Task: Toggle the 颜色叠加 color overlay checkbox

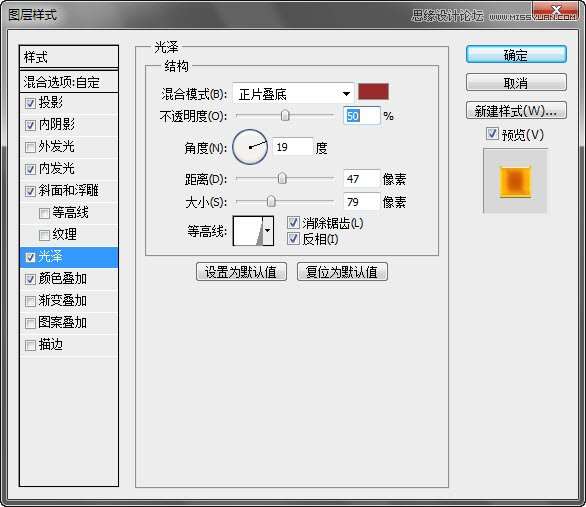Action: [30, 279]
